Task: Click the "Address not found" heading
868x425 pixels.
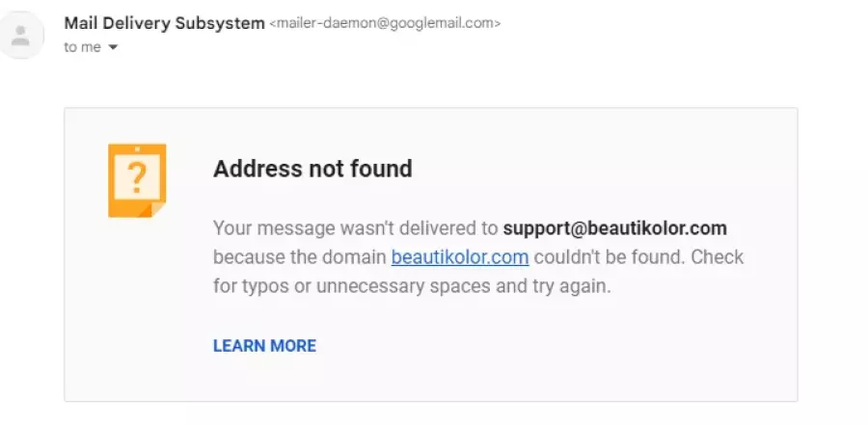Action: point(312,169)
